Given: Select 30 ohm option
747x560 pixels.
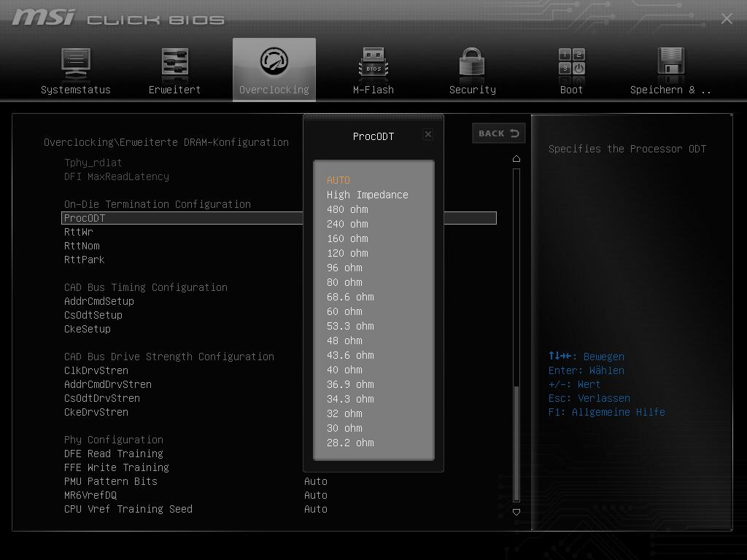Looking at the screenshot, I should (344, 428).
